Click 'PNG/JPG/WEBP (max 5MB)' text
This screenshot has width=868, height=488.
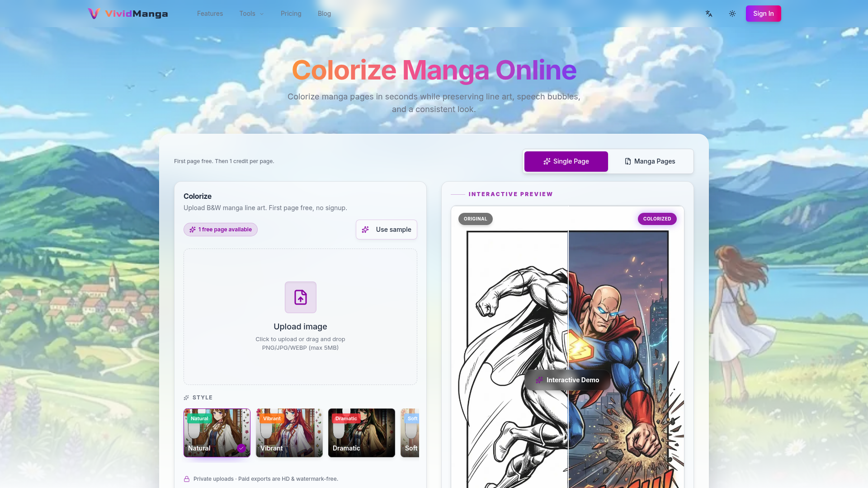point(300,348)
